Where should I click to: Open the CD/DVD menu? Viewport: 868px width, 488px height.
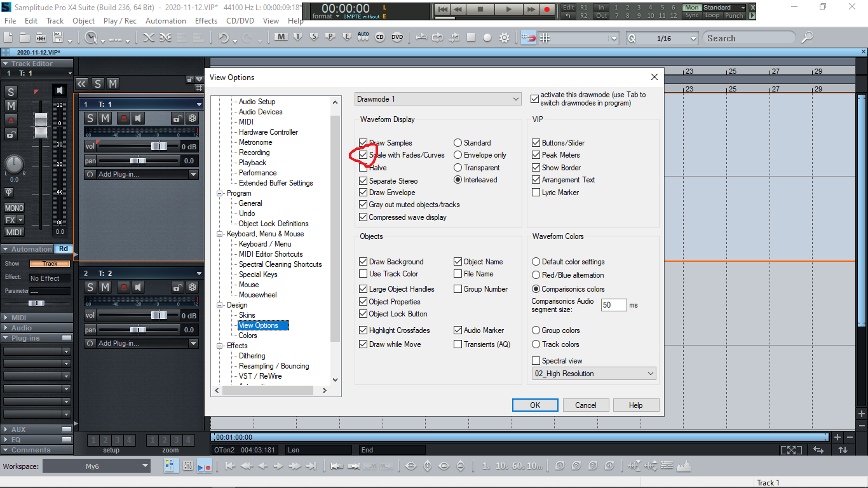click(241, 21)
